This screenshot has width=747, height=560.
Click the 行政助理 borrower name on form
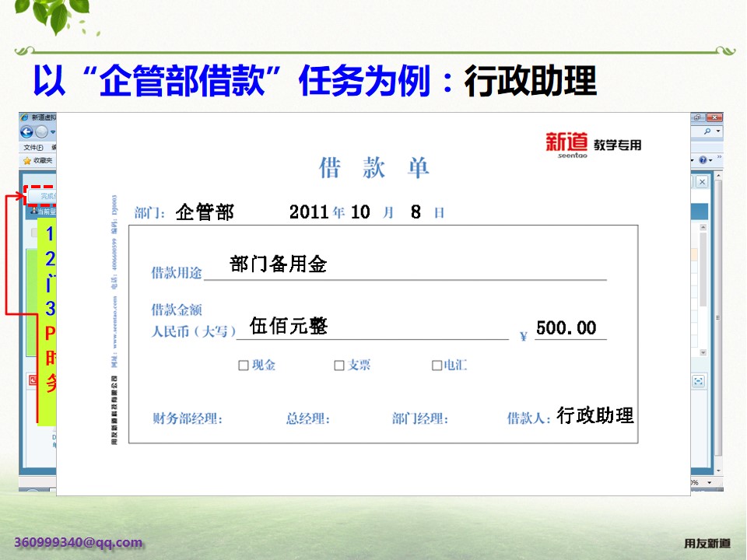pos(595,415)
